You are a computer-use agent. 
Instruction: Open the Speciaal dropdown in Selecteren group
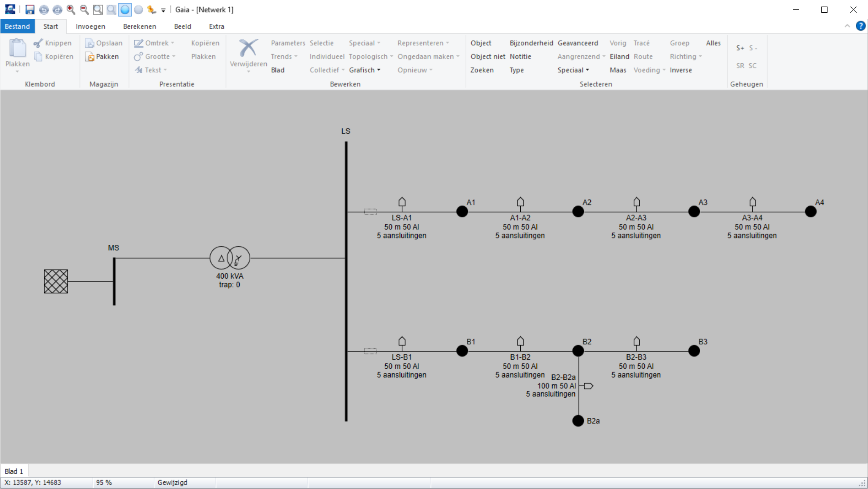coord(573,70)
